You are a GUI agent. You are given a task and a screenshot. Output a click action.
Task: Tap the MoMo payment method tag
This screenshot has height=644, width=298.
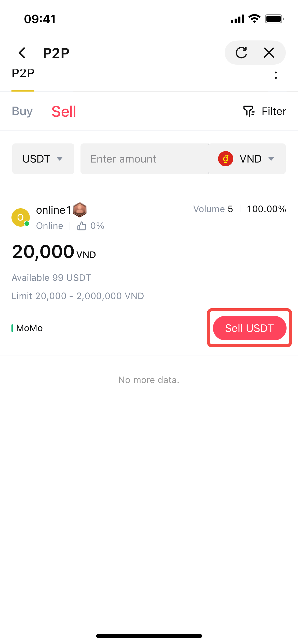(x=29, y=328)
